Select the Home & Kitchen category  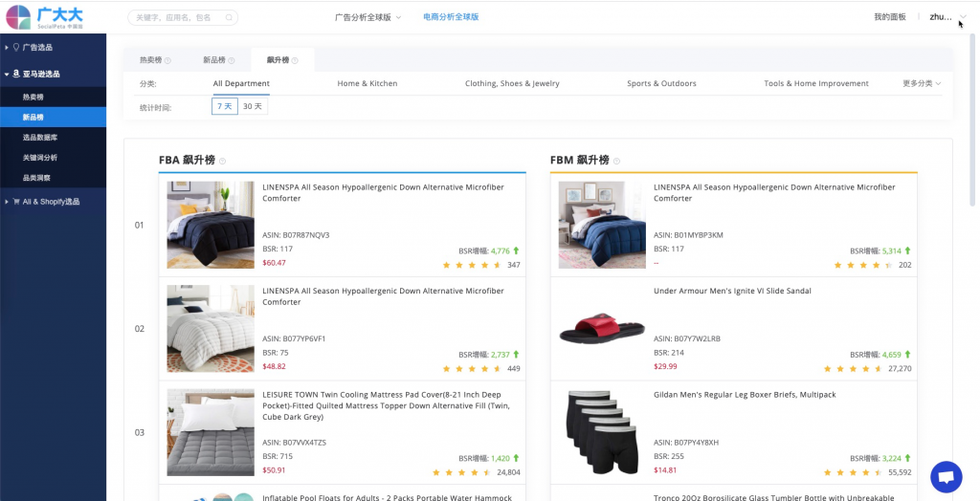tap(367, 83)
